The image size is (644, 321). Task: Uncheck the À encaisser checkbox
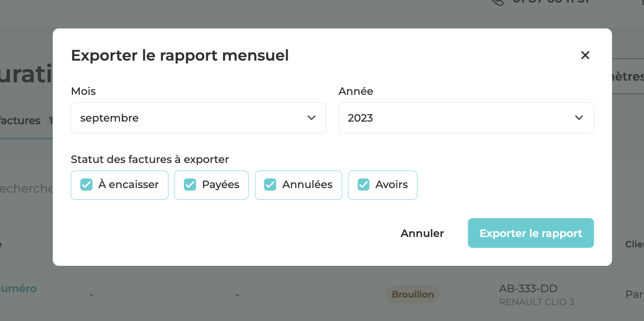click(x=86, y=185)
